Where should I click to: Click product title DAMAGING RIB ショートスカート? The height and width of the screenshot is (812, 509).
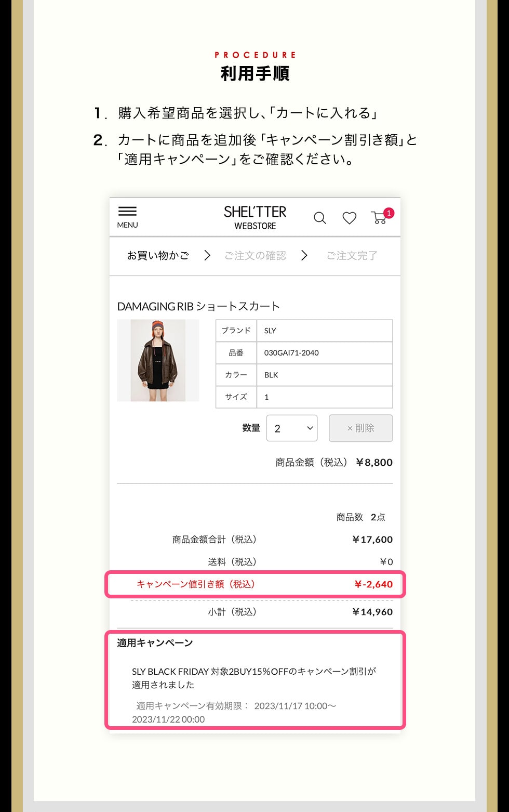[198, 306]
